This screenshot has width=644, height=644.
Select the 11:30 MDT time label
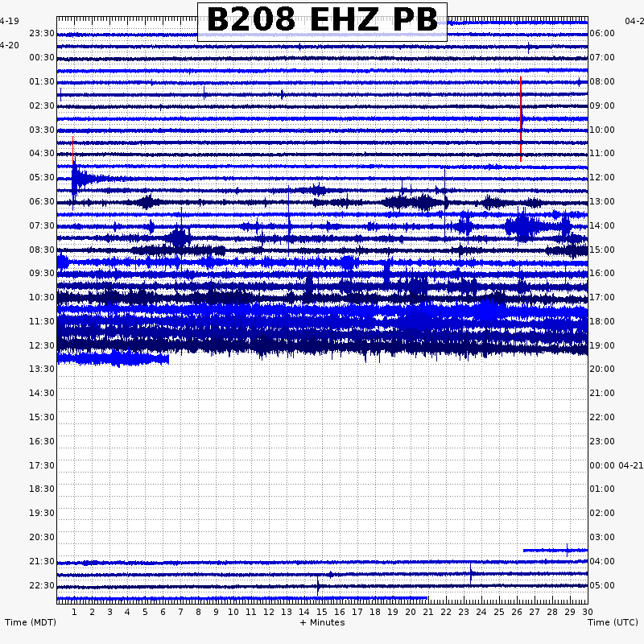[x=42, y=321]
